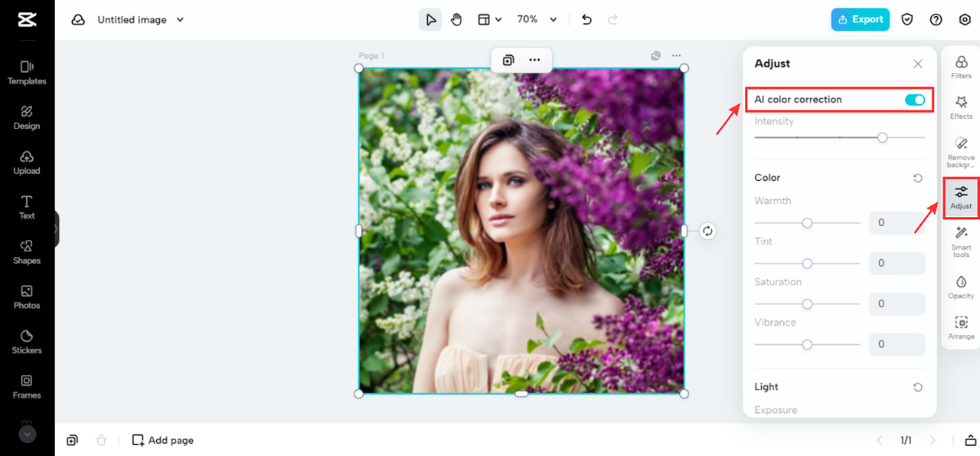Screen dimensions: 980x456
Task: Open the Help question mark icon
Action: (936, 20)
